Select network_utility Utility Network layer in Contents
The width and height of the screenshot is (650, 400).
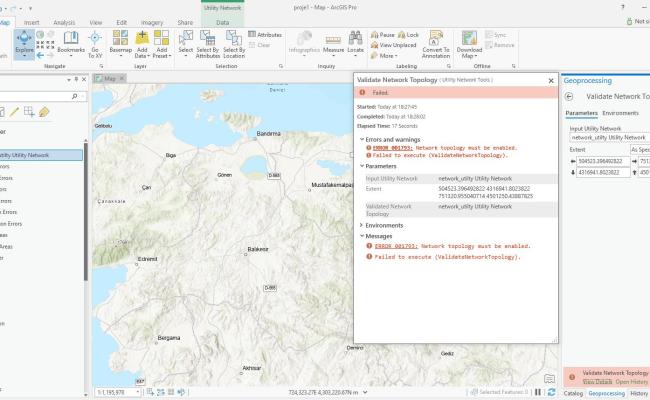pyautogui.click(x=41, y=155)
